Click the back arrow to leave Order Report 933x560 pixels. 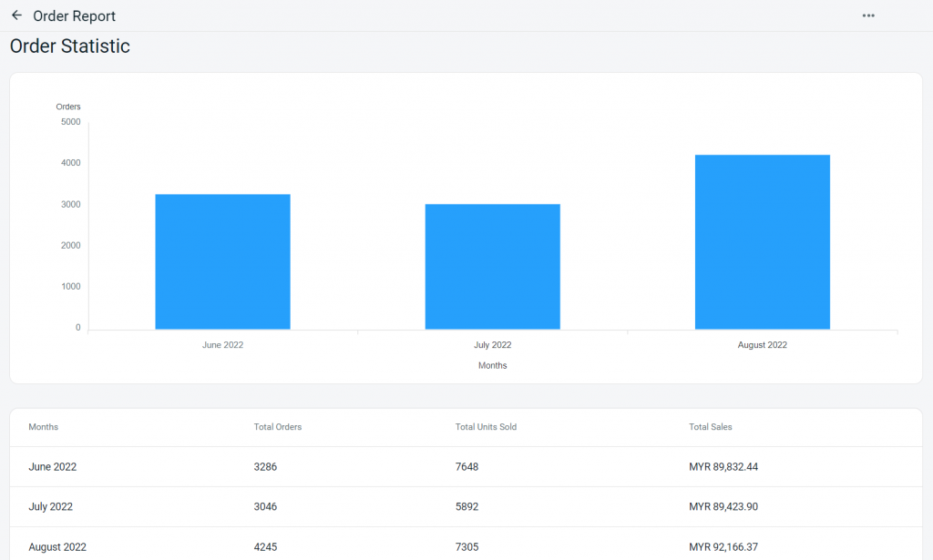coord(15,15)
